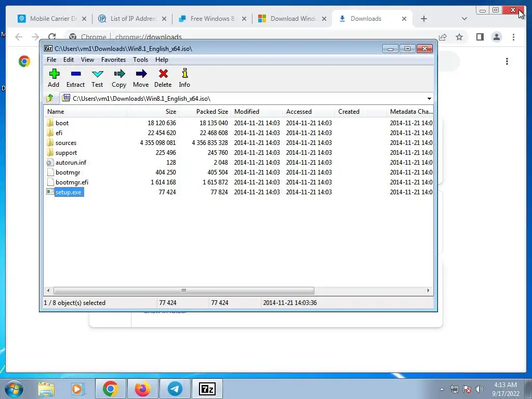Image resolution: width=532 pixels, height=399 pixels.
Task: Select the bootmgr file name
Action: click(68, 172)
